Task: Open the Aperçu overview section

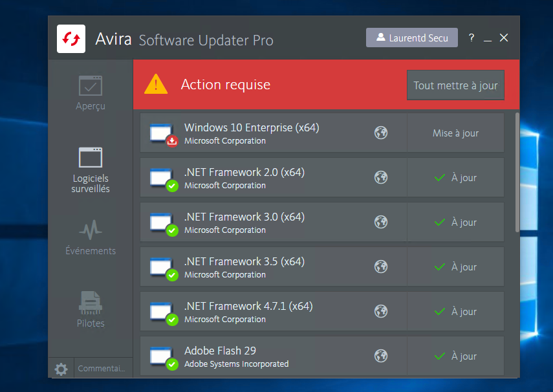Action: point(91,93)
